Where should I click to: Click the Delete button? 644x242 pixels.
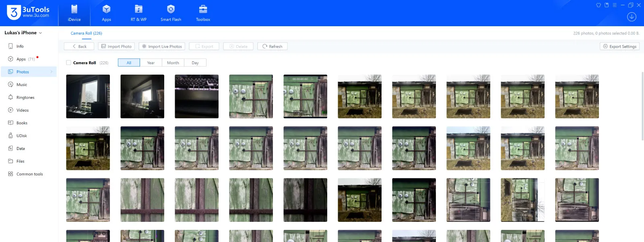[238, 46]
